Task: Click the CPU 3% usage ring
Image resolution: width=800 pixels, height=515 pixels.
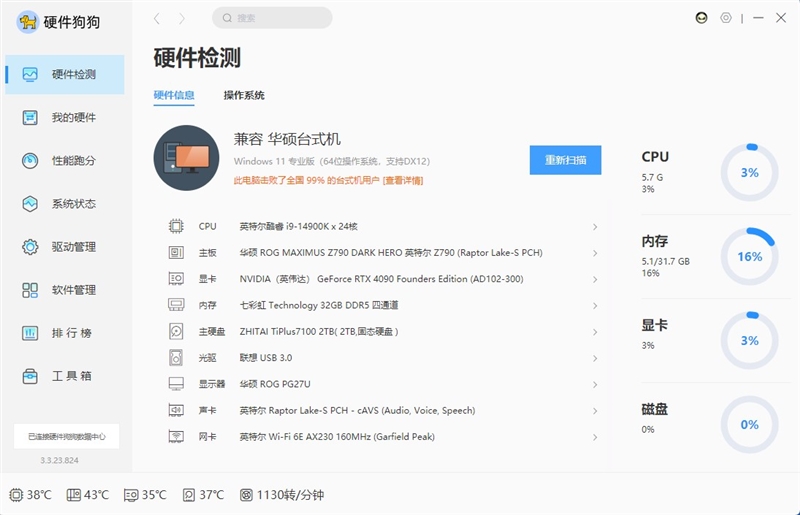Action: pos(749,173)
